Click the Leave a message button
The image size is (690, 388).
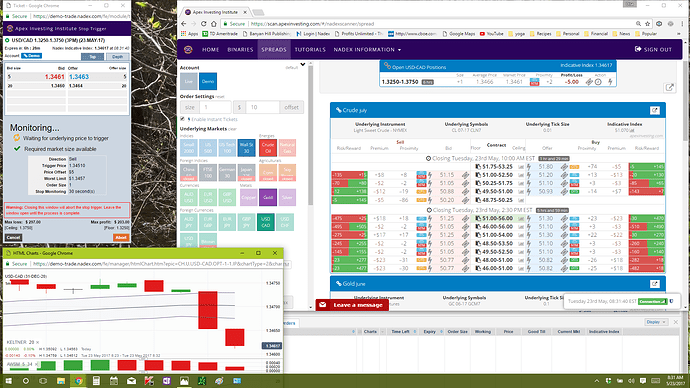pos(352,305)
